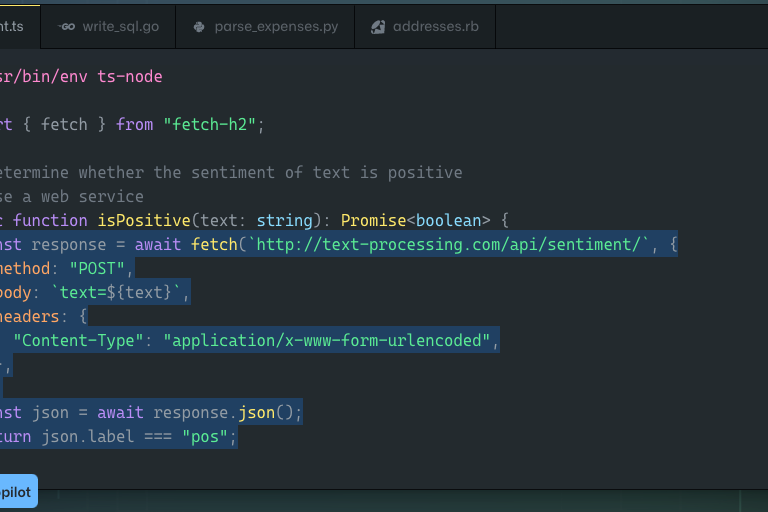The image size is (768, 512).
Task: Click the ts-node shebang text
Action: [130, 76]
